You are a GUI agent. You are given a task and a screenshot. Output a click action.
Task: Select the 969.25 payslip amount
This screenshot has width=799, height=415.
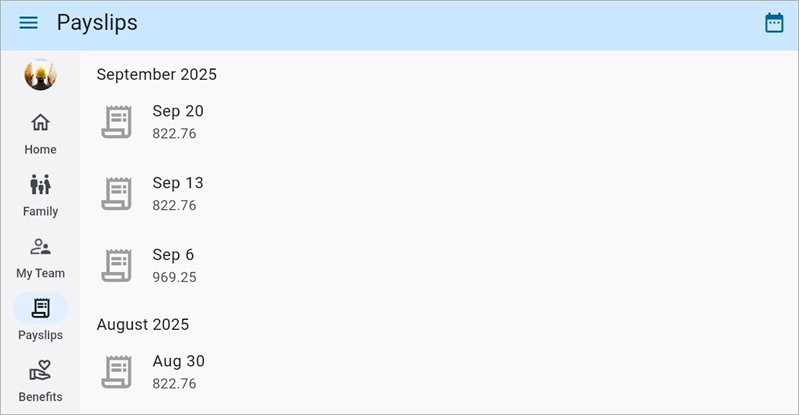point(174,278)
